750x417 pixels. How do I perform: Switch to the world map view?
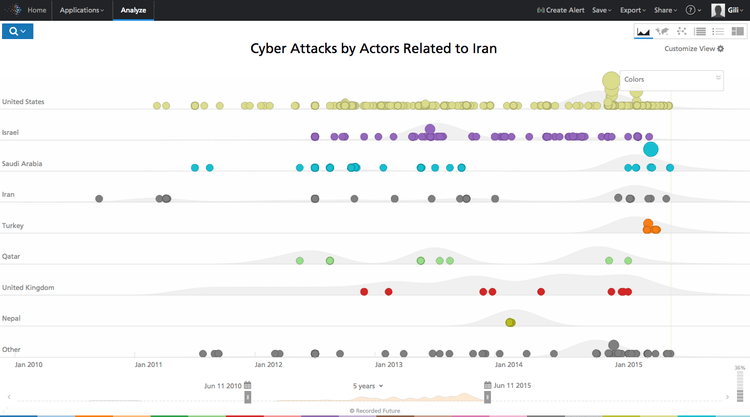[662, 32]
